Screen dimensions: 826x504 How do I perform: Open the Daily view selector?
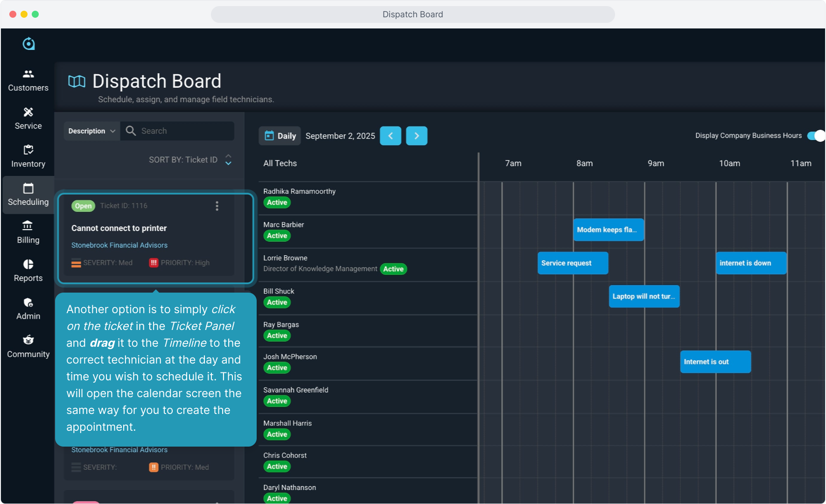[x=280, y=136]
